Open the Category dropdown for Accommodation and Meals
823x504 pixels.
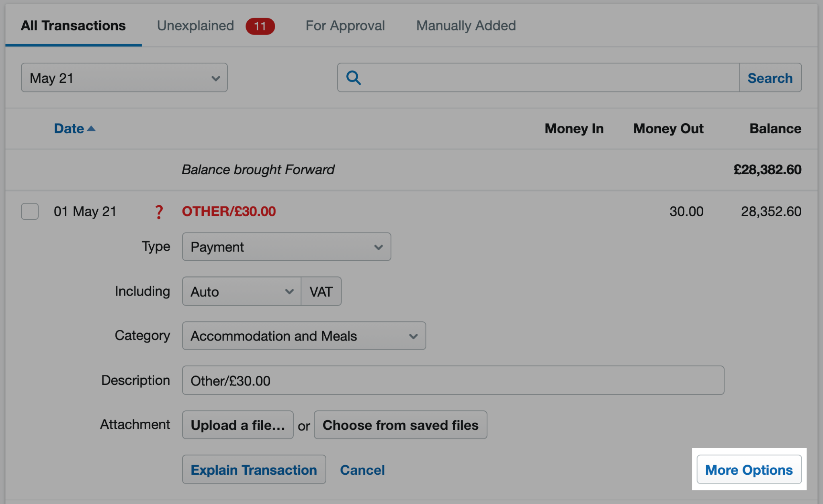click(304, 336)
